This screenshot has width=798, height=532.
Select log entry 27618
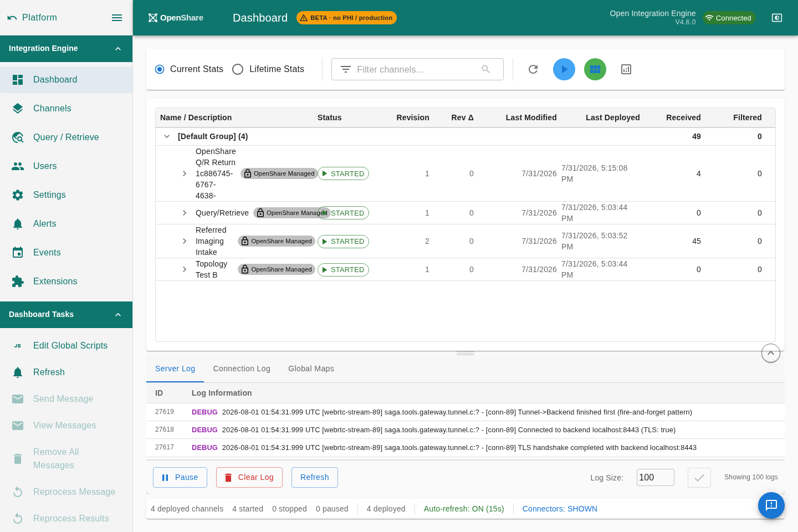point(465,430)
